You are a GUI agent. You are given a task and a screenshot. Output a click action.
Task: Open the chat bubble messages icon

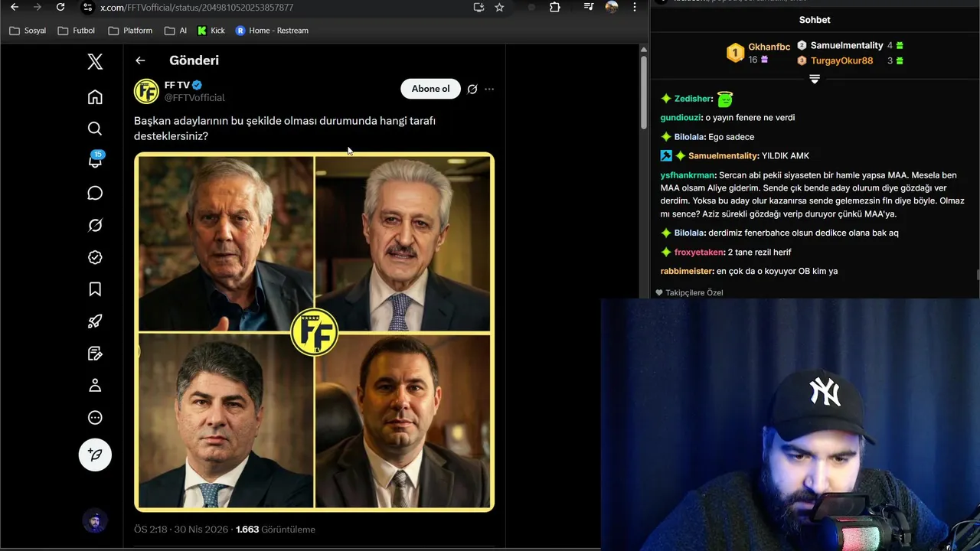click(x=95, y=193)
